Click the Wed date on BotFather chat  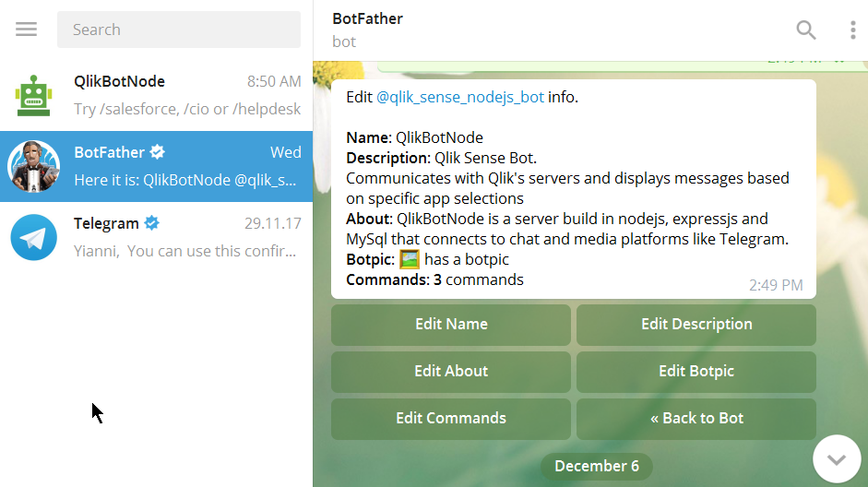286,152
